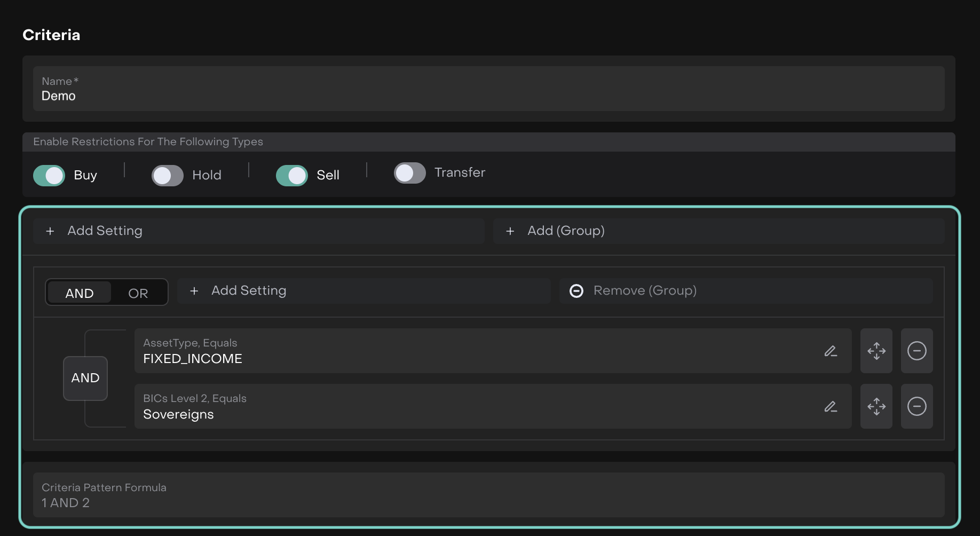Screen dimensions: 980x536
Task: Select the AND group operator
Action: [80, 293]
